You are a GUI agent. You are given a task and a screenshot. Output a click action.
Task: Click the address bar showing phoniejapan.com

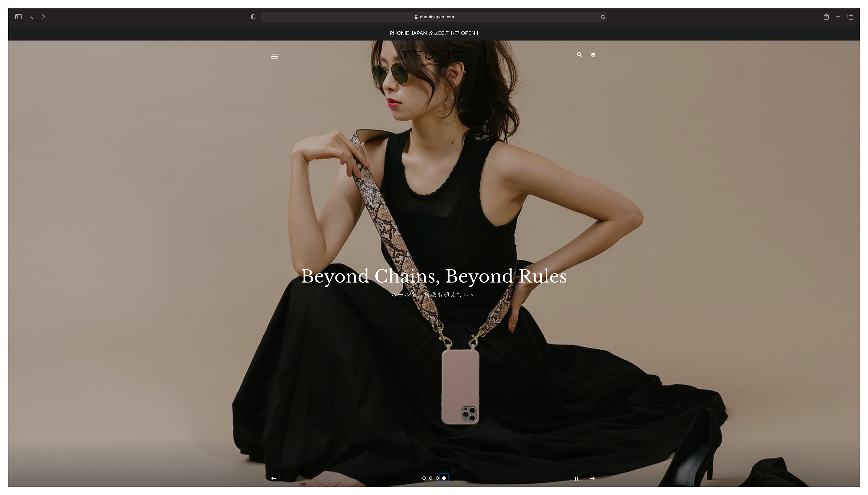pyautogui.click(x=434, y=17)
